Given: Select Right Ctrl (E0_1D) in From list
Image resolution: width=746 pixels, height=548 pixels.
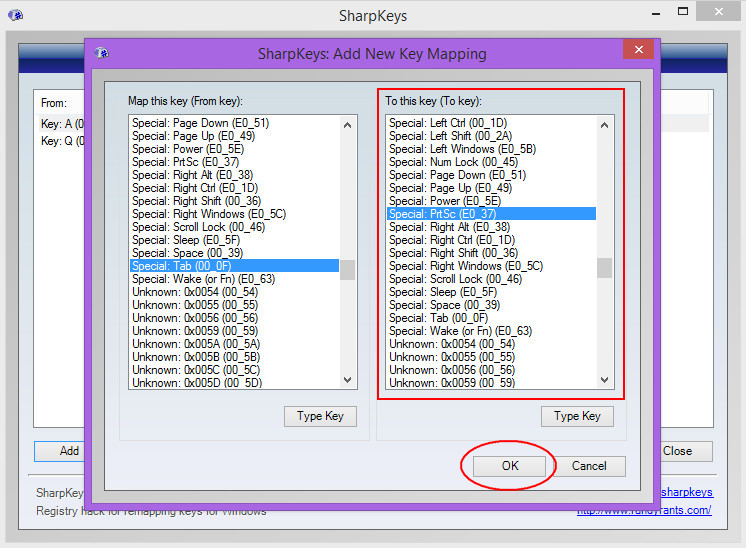Looking at the screenshot, I should point(234,188).
